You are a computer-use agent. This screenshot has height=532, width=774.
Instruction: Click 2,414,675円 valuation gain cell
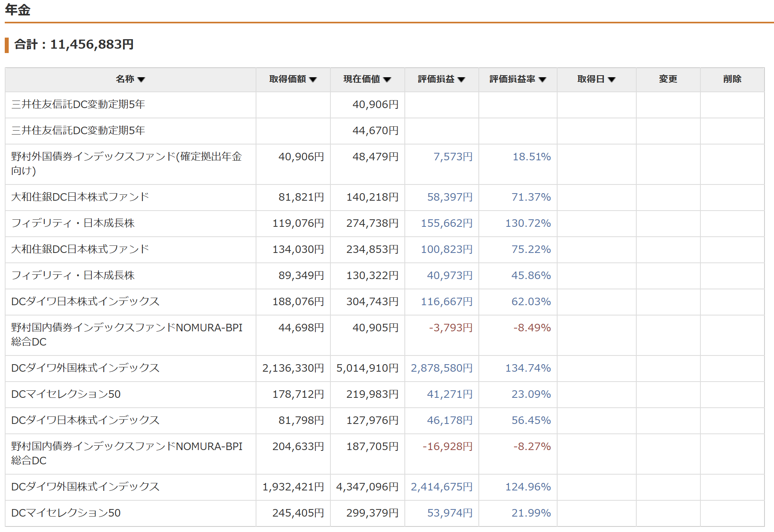[442, 487]
